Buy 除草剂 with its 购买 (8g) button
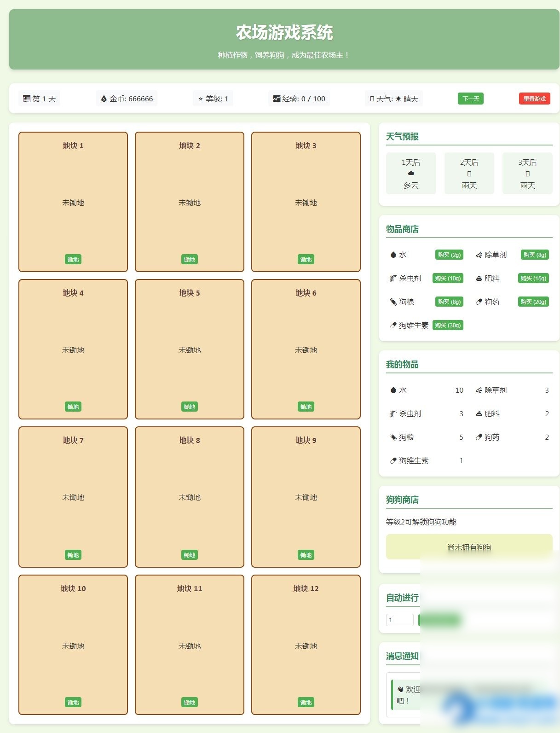Image resolution: width=560 pixels, height=733 pixels. tap(535, 255)
